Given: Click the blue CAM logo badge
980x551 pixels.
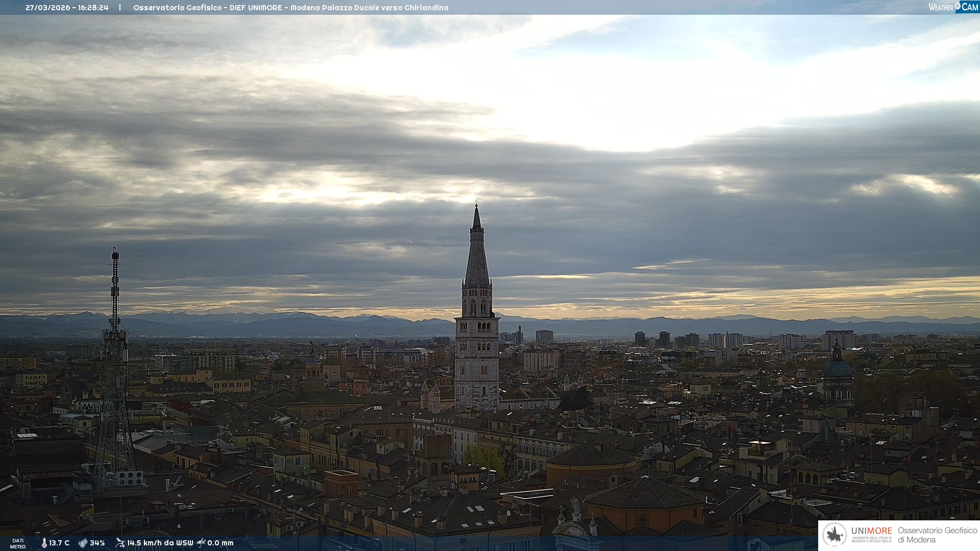Looking at the screenshot, I should 969,7.
